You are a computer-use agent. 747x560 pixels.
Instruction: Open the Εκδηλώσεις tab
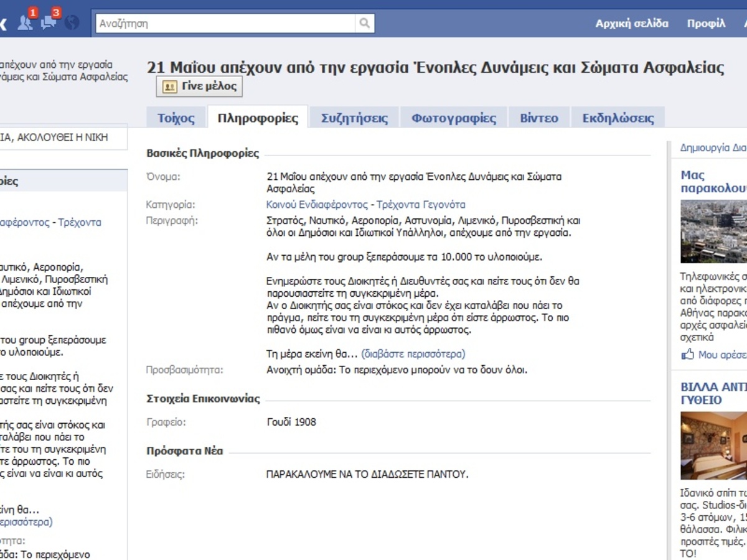click(x=618, y=118)
